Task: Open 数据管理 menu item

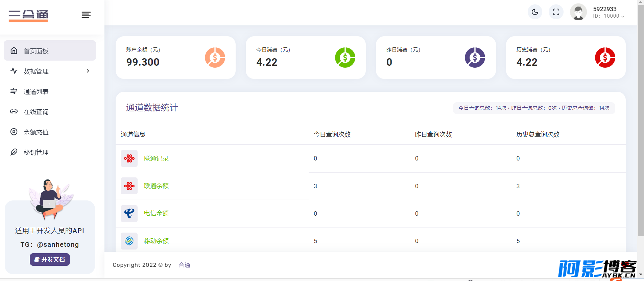Action: coord(50,71)
